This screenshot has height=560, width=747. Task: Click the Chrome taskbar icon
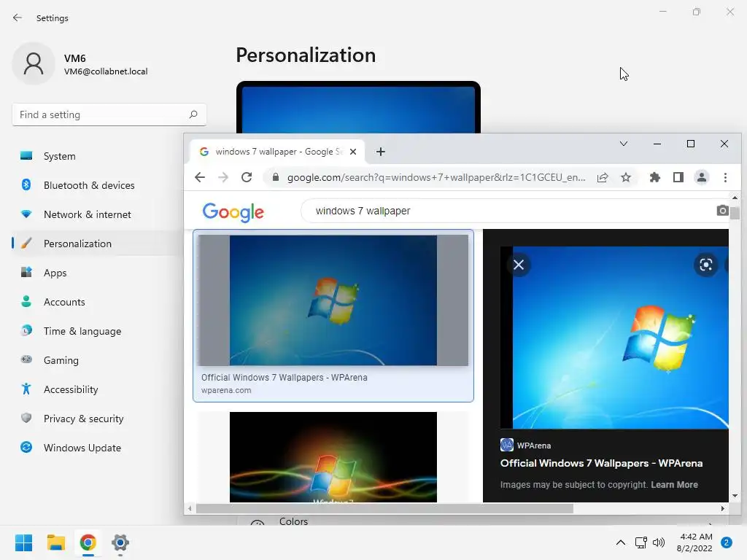click(x=88, y=542)
